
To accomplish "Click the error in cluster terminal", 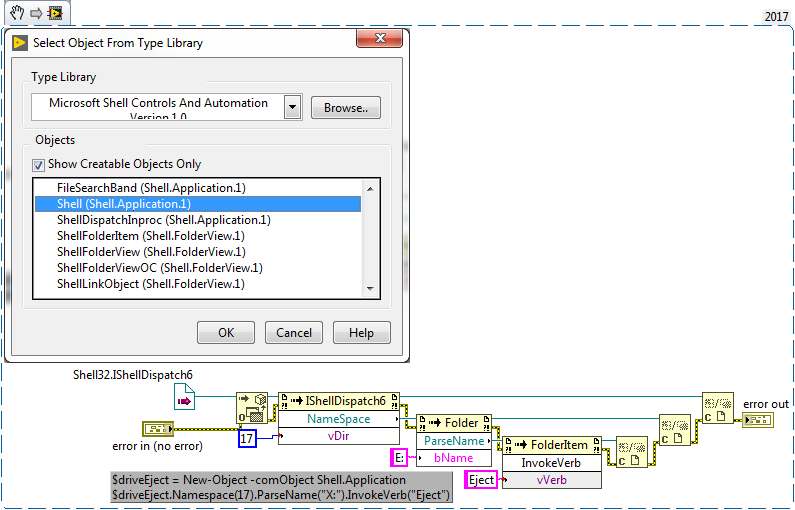I will (158, 429).
